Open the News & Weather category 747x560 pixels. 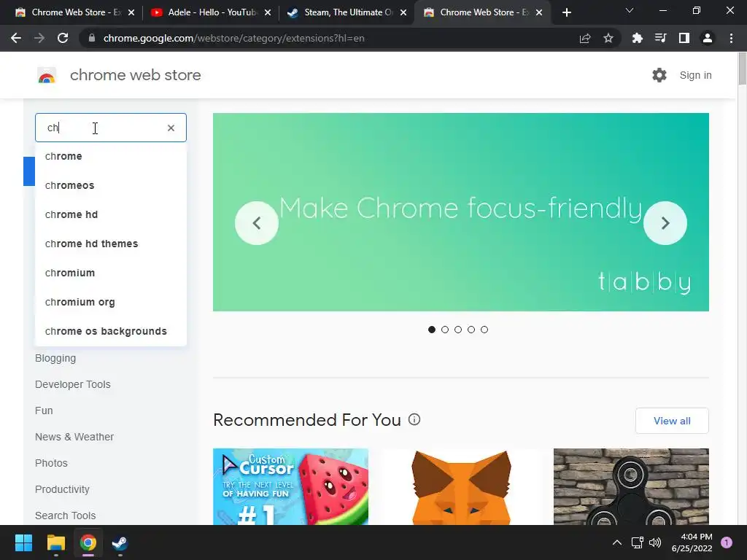(74, 437)
